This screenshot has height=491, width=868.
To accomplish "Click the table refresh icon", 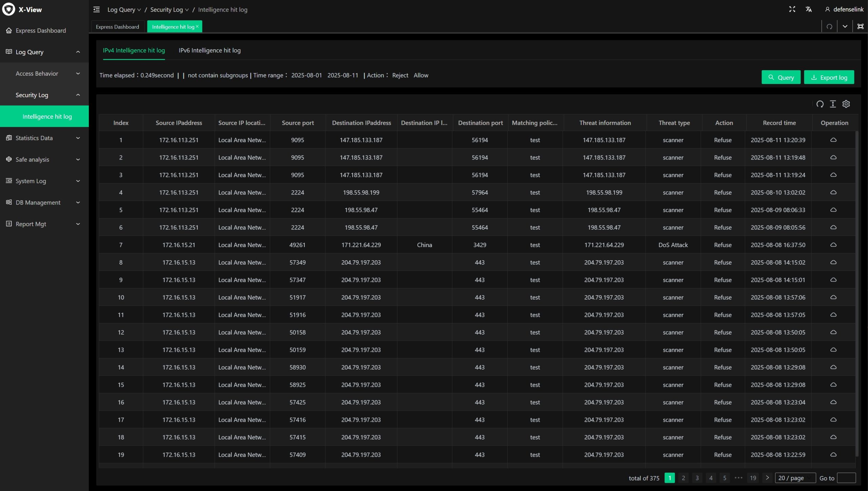I will tap(820, 104).
